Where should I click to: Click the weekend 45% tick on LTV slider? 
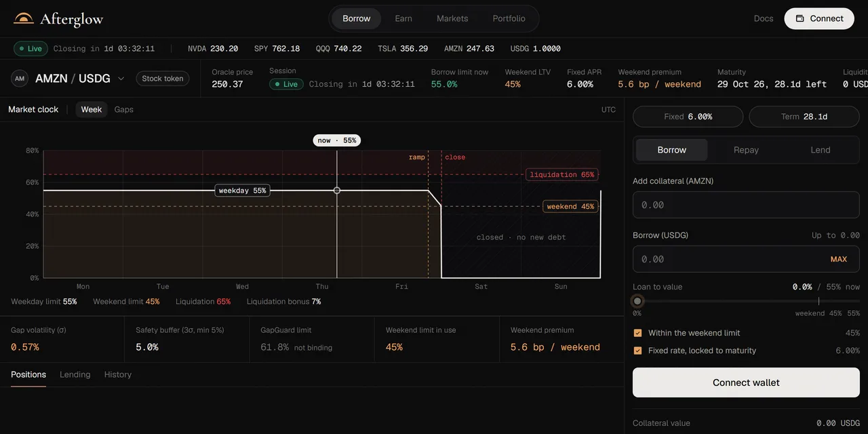(x=818, y=301)
